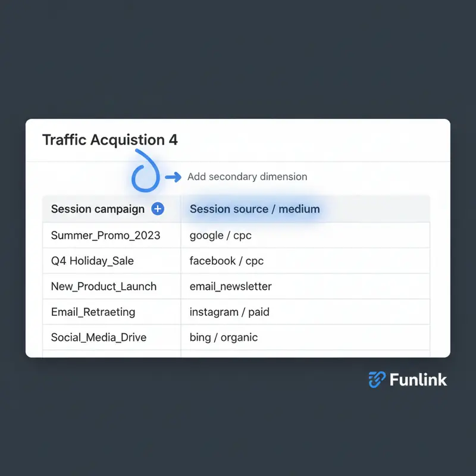Screen dimensions: 476x476
Task: Click the Add secondary dimension label
Action: coord(247,177)
